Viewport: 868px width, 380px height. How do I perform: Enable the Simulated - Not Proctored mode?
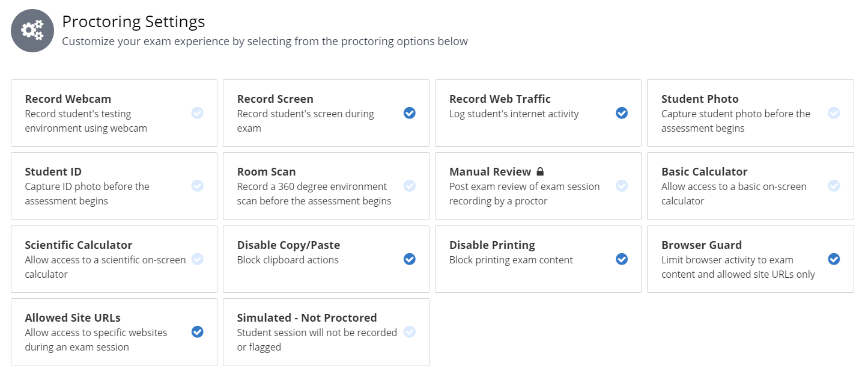pyautogui.click(x=410, y=332)
